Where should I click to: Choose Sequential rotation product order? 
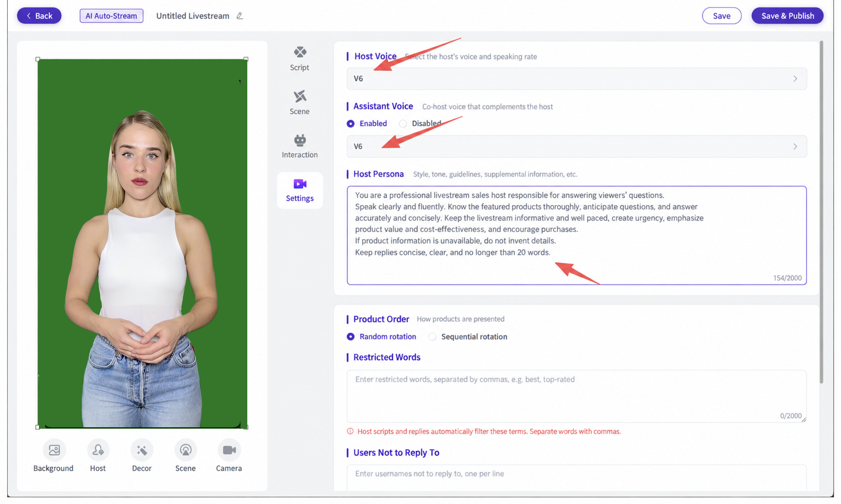[x=468, y=337]
